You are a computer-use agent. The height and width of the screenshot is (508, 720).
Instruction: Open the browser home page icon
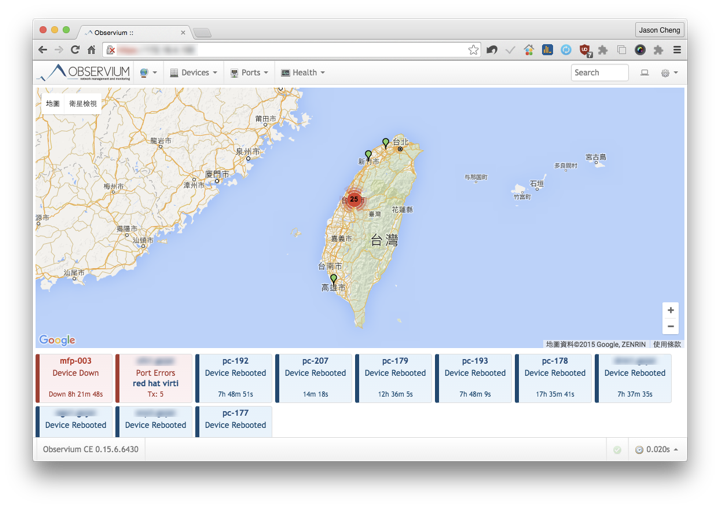91,50
